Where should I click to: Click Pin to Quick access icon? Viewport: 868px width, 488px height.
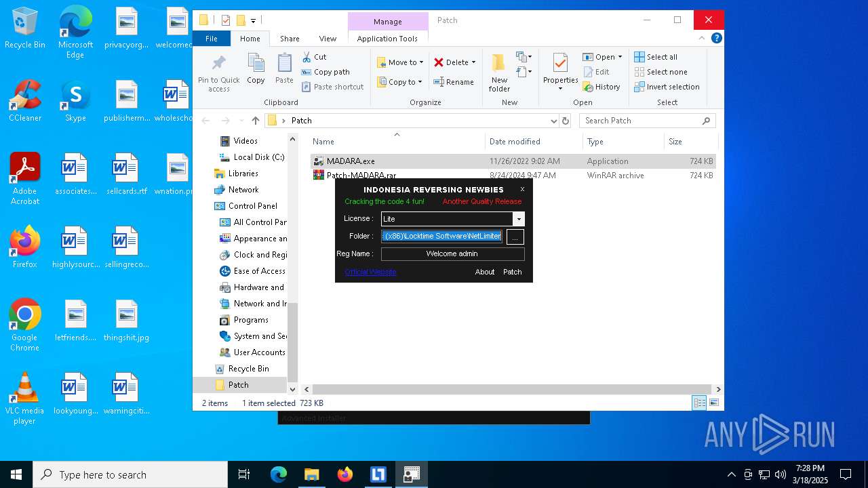[x=218, y=73]
